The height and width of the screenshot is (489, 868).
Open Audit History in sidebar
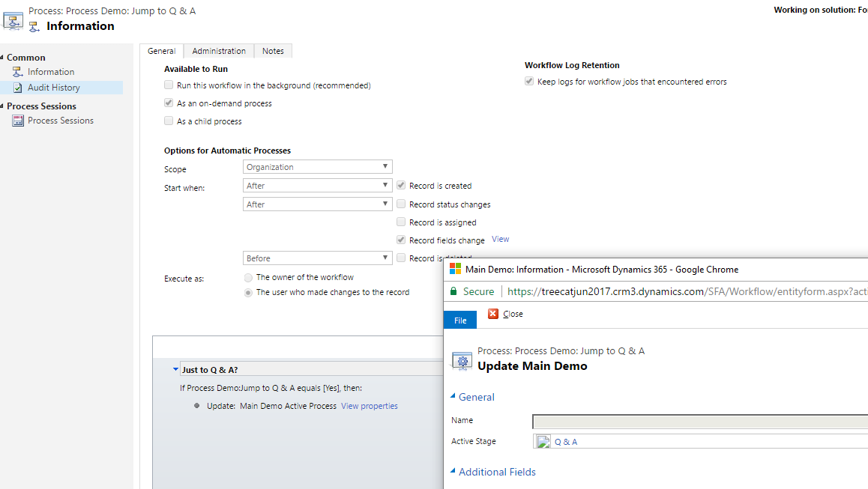[x=54, y=88]
